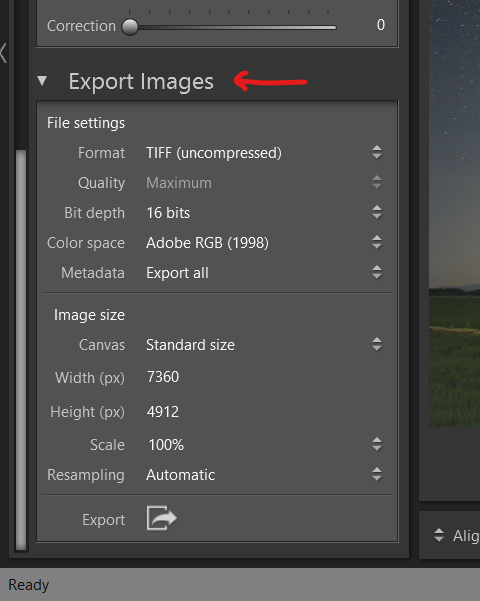480x601 pixels.
Task: Open the Resampling Automatic dropdown
Action: (264, 475)
